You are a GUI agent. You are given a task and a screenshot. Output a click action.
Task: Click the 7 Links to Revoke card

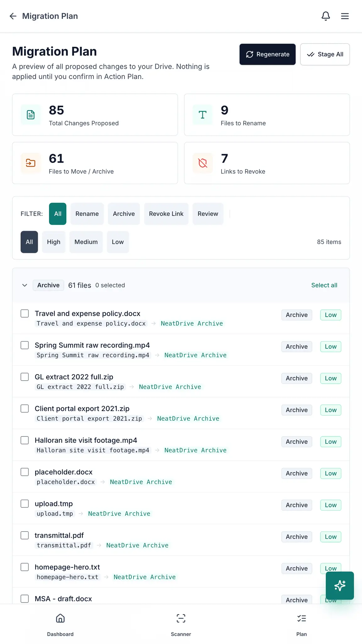pyautogui.click(x=267, y=163)
